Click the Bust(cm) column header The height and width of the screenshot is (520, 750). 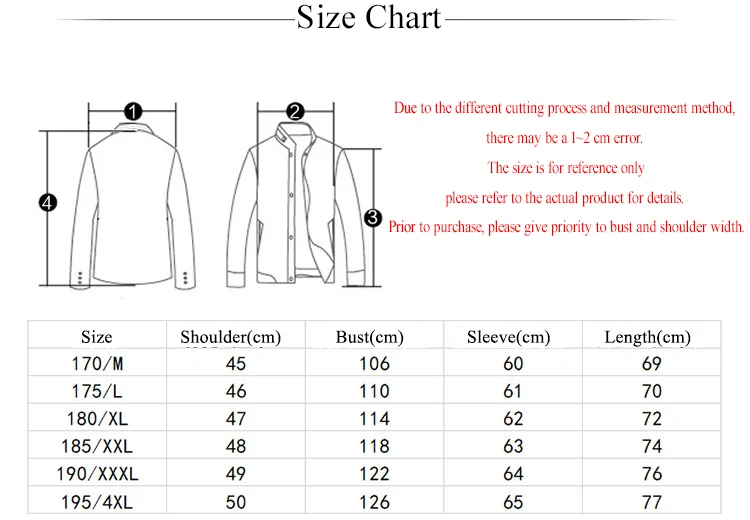pos(370,337)
